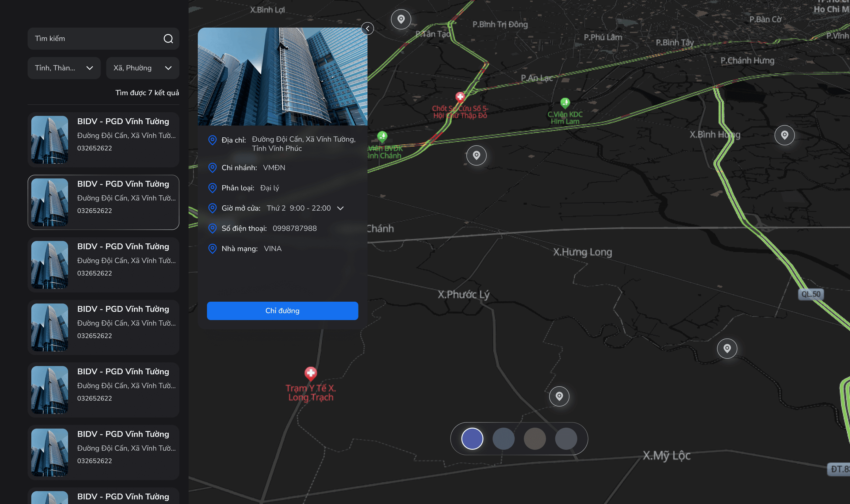Click the highlighted BIDV - PGD Vĩnh Tường result card
Image resolution: width=850 pixels, height=504 pixels.
(103, 202)
